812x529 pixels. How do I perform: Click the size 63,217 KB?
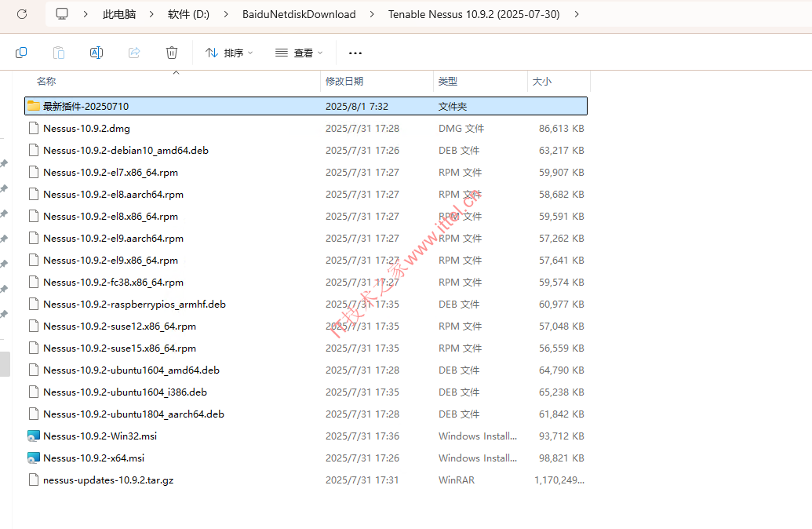[x=562, y=150]
